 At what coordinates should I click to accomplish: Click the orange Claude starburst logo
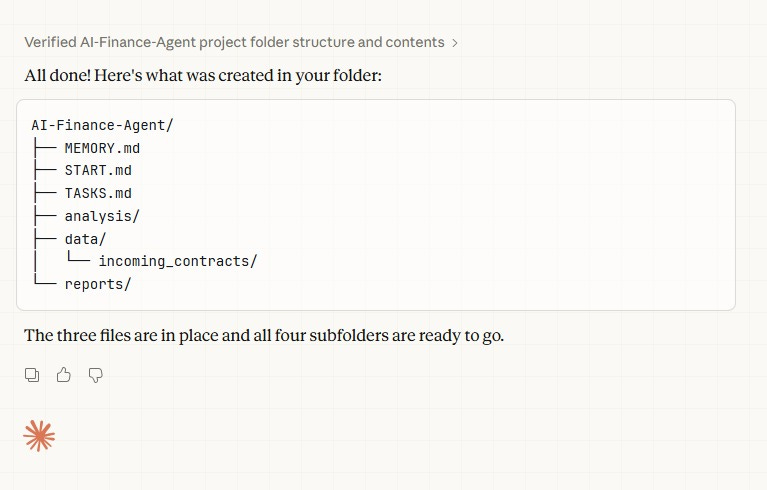pyautogui.click(x=39, y=435)
